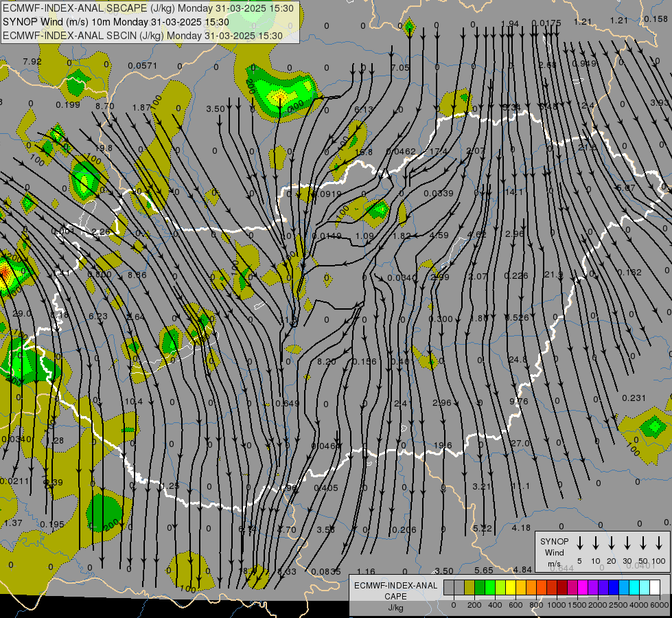The height and width of the screenshot is (618, 672).
Task: Click the map value 0.0919
Action: [x=327, y=194]
